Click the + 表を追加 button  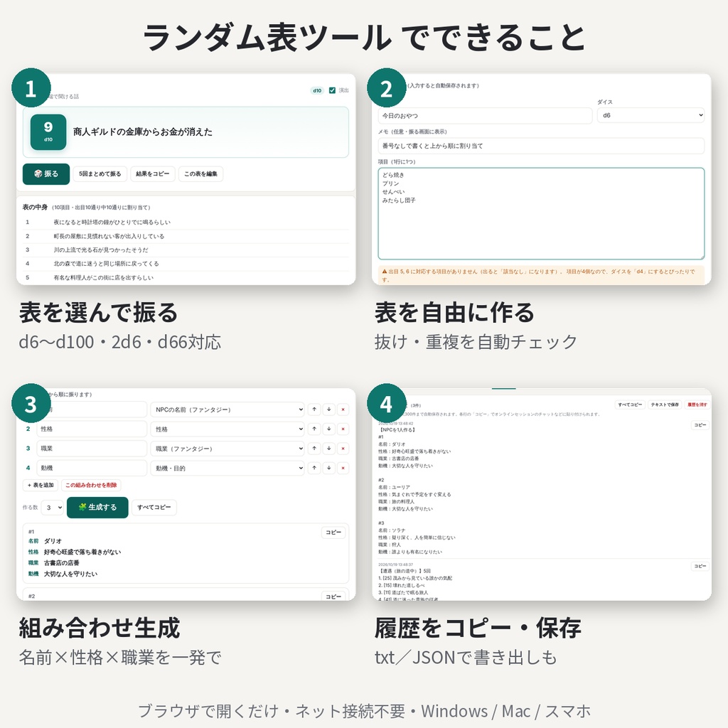(x=41, y=485)
